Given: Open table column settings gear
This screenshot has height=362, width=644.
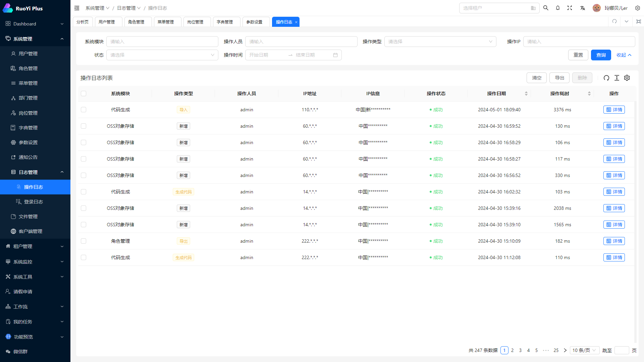Looking at the screenshot, I should point(627,78).
